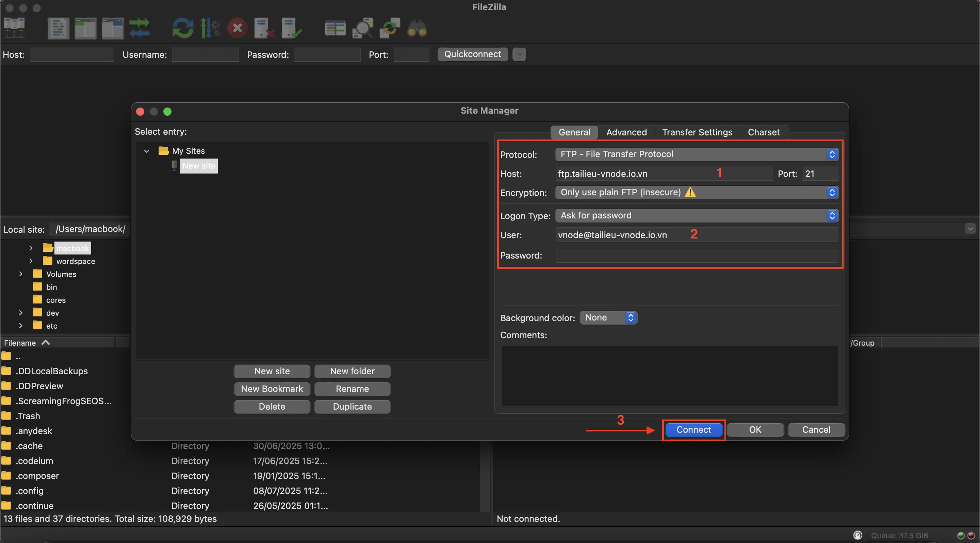Image resolution: width=980 pixels, height=543 pixels.
Task: Click the New folder button
Action: (x=352, y=371)
